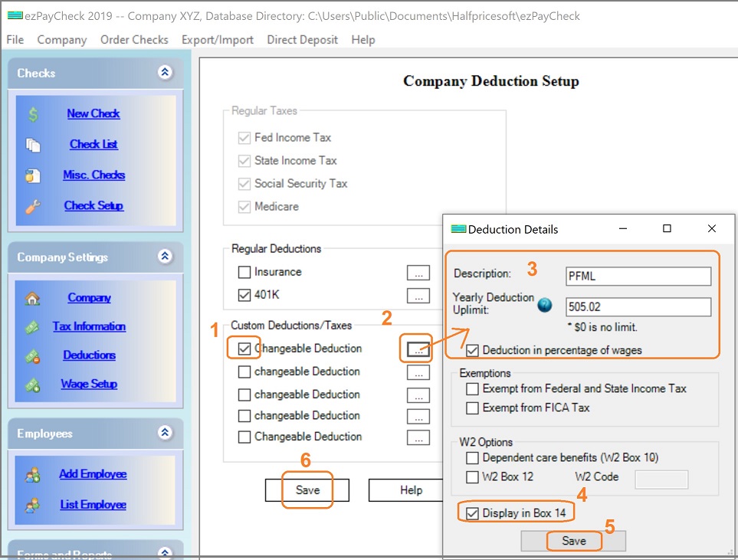
Task: Click the Wage Setup icon
Action: point(33,385)
